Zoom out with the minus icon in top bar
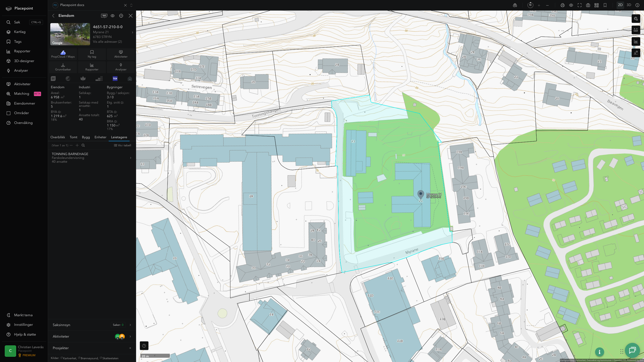644x362 pixels. [x=547, y=5]
